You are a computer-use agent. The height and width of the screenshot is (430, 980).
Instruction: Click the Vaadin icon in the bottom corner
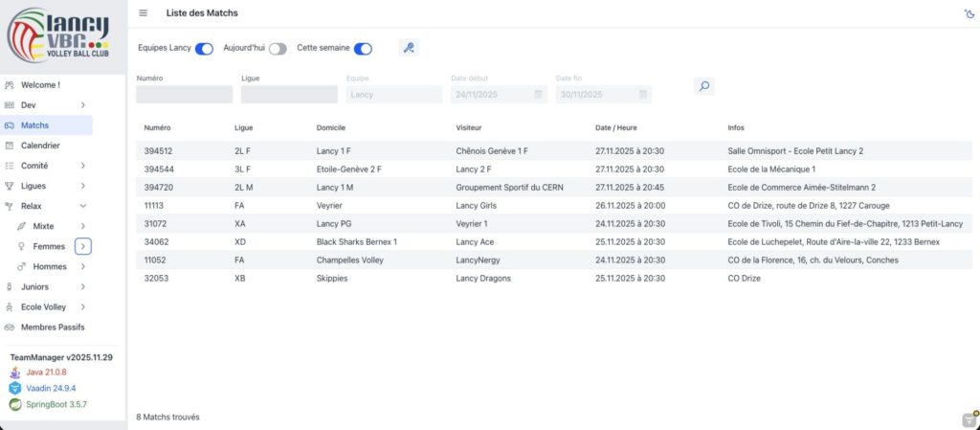(969, 419)
